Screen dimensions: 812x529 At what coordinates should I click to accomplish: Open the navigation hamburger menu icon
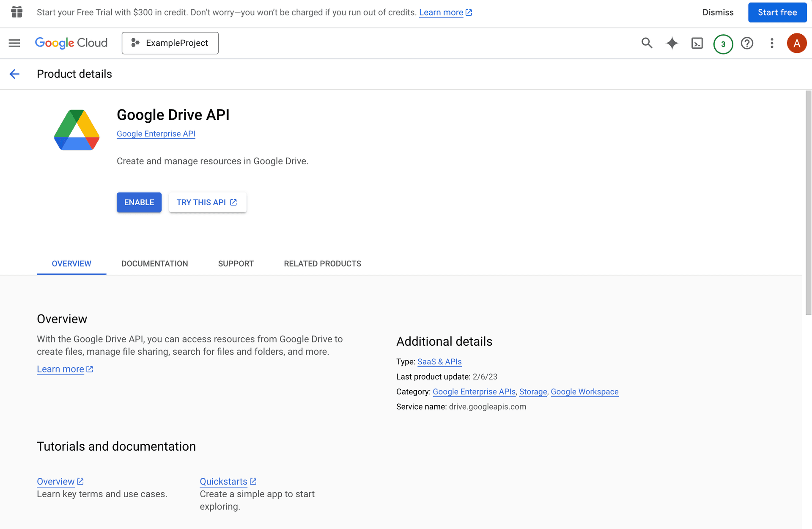[x=14, y=43]
